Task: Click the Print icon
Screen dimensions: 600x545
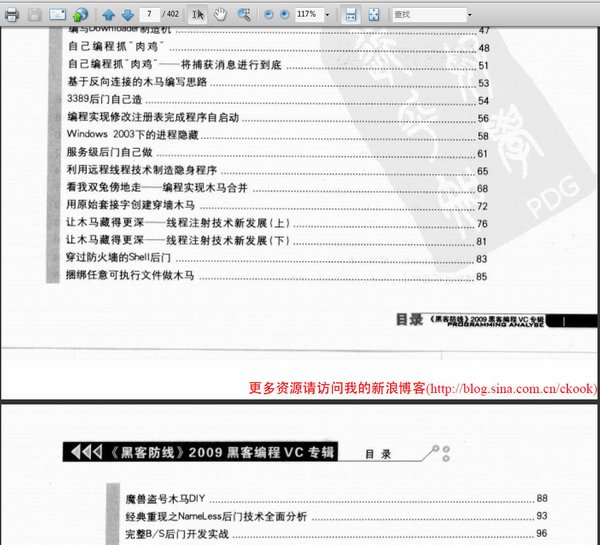Action: point(11,15)
